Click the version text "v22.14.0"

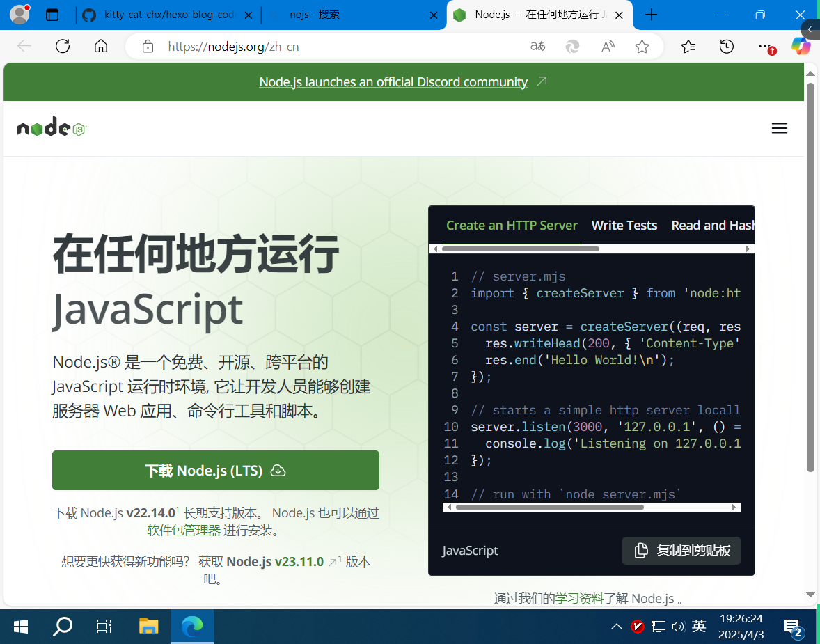[150, 513]
